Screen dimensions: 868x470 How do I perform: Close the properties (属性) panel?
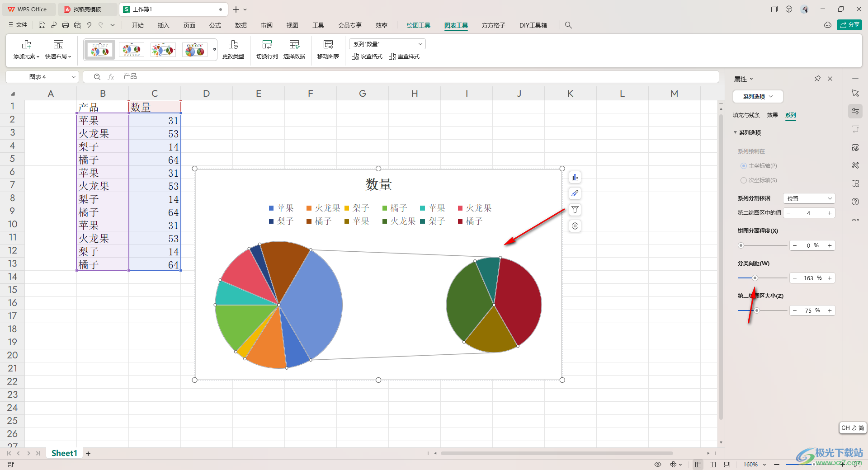[x=830, y=79]
